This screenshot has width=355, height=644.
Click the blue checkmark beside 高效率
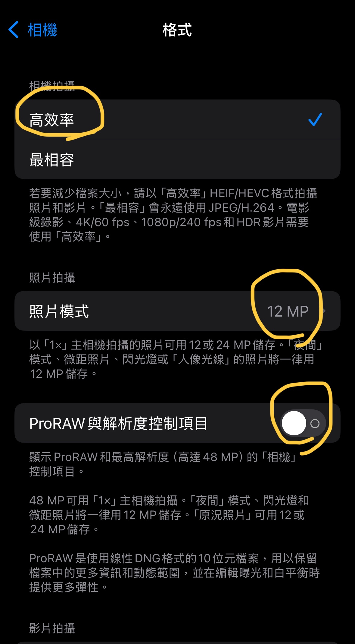click(x=315, y=119)
